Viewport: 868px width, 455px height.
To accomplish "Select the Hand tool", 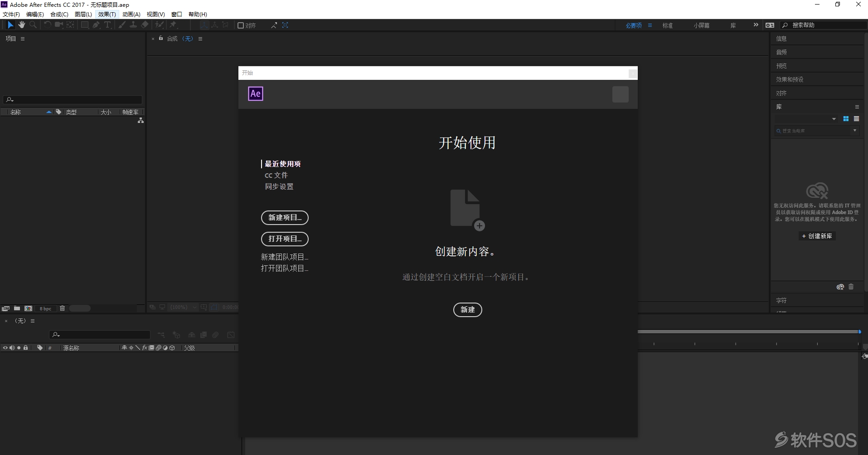I will click(21, 25).
